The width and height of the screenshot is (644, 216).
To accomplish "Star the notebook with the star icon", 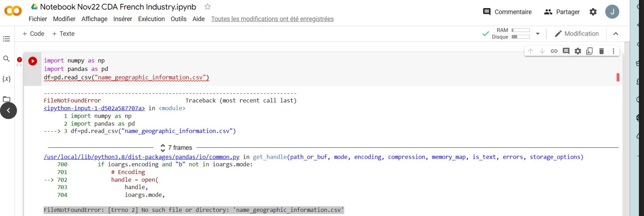I will point(207,6).
